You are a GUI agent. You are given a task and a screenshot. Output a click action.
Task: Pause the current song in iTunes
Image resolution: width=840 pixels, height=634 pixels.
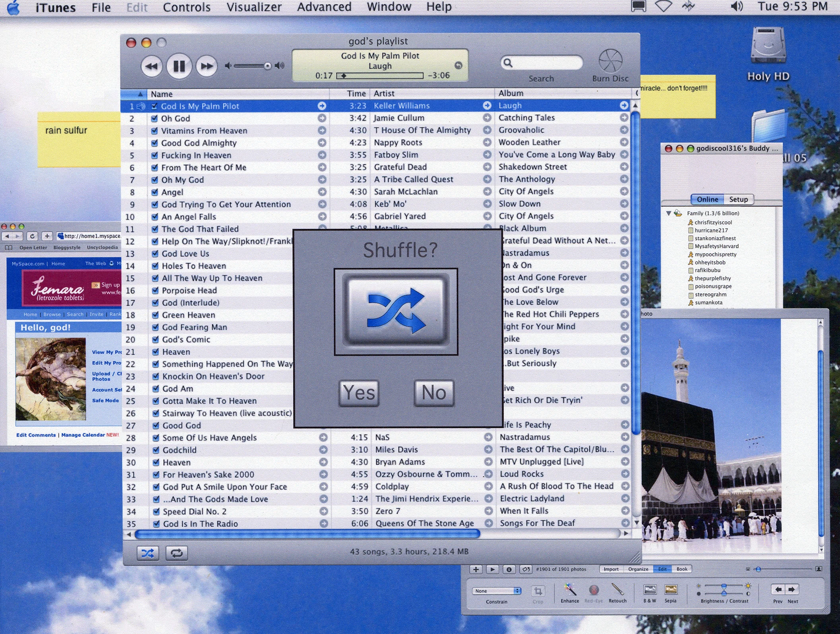pos(179,66)
